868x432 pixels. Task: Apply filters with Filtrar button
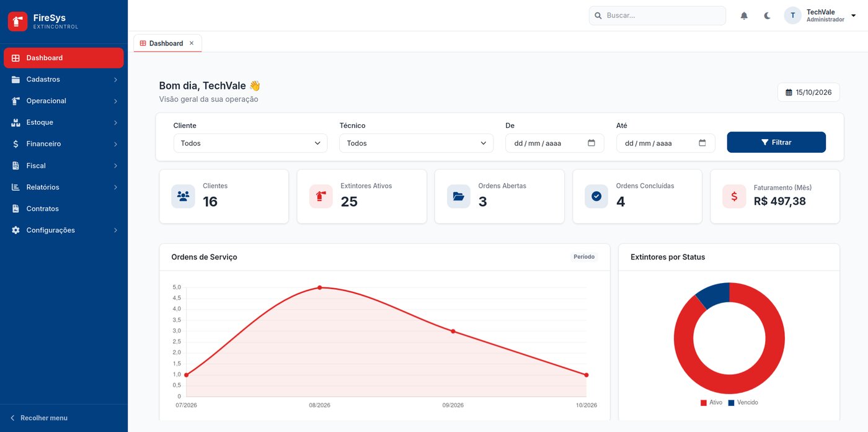[x=776, y=142]
